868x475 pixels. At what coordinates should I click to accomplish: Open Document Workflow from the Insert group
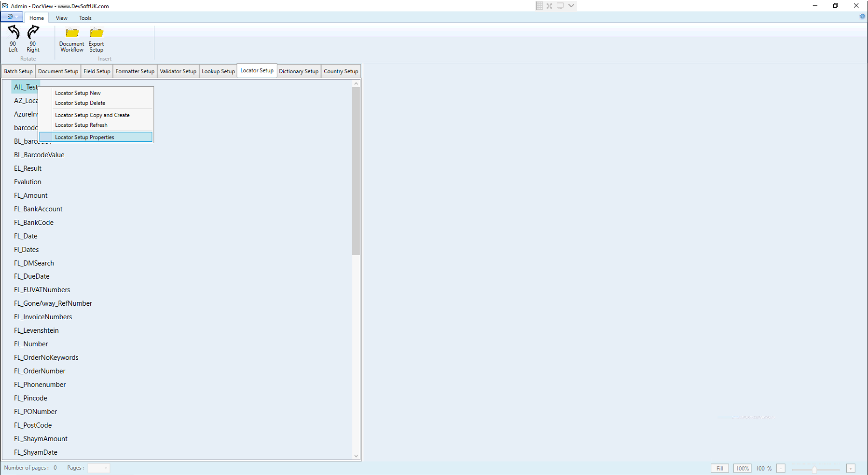tap(71, 39)
